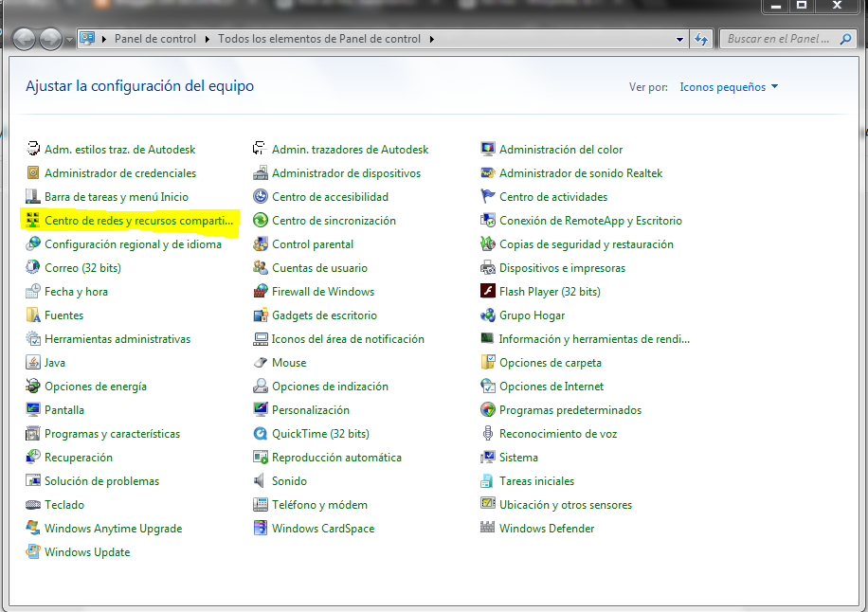
Task: Open Barra de tareas y menú Inicio
Action: [117, 197]
